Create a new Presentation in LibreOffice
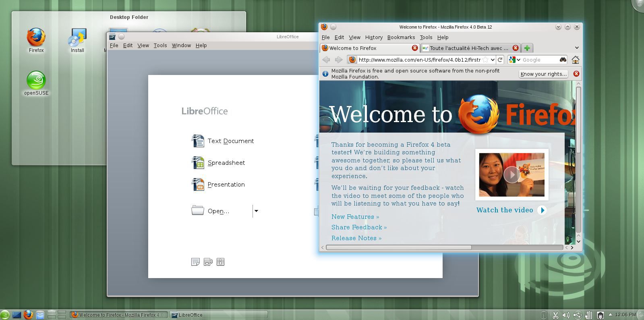The image size is (644, 320). [x=218, y=184]
